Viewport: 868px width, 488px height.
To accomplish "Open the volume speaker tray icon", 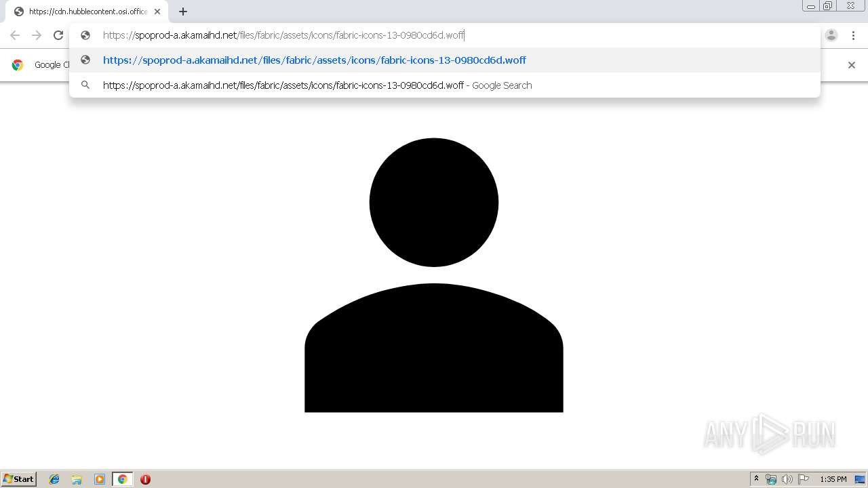I will tap(787, 479).
